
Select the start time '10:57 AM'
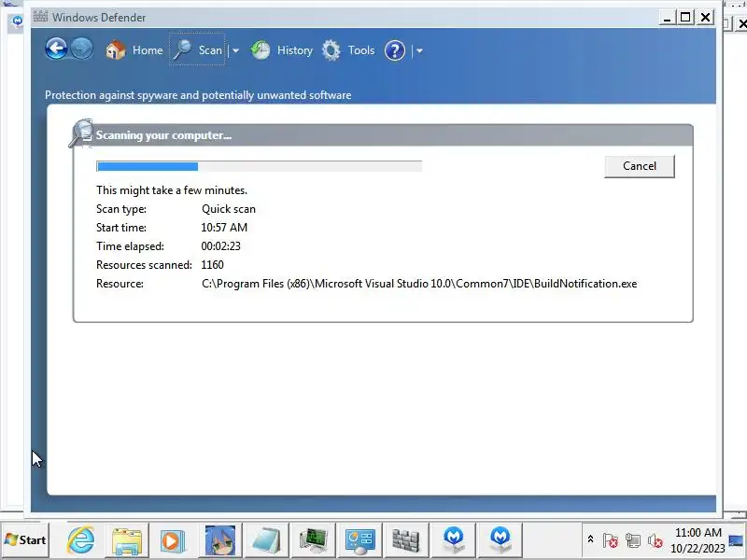point(224,228)
